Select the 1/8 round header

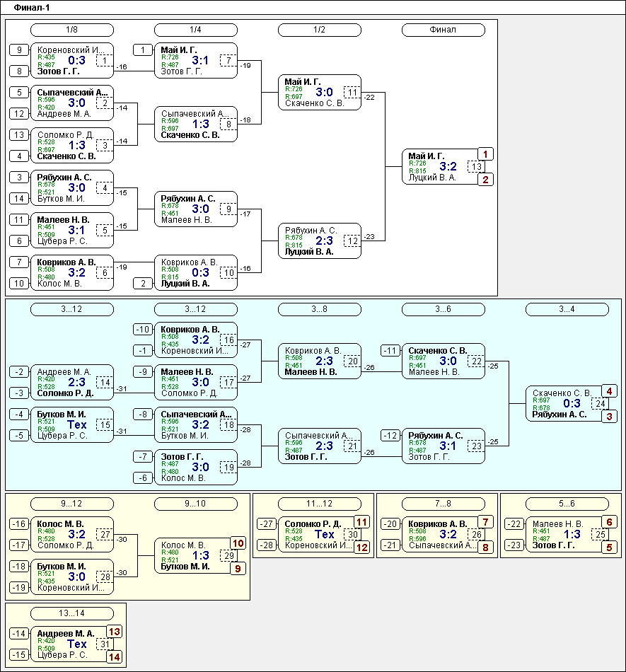72,30
